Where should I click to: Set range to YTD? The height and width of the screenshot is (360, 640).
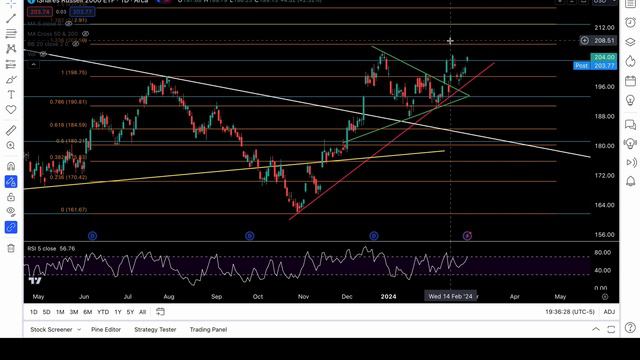(x=103, y=312)
